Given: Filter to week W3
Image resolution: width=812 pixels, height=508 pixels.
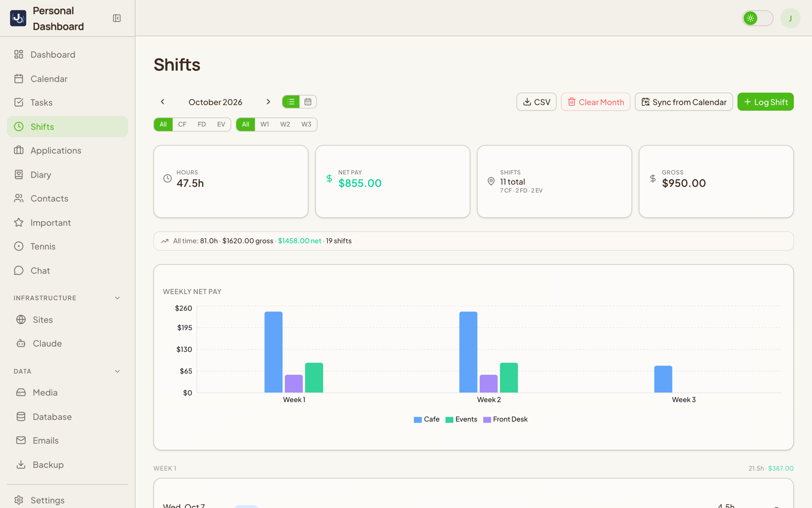Looking at the screenshot, I should pyautogui.click(x=306, y=124).
